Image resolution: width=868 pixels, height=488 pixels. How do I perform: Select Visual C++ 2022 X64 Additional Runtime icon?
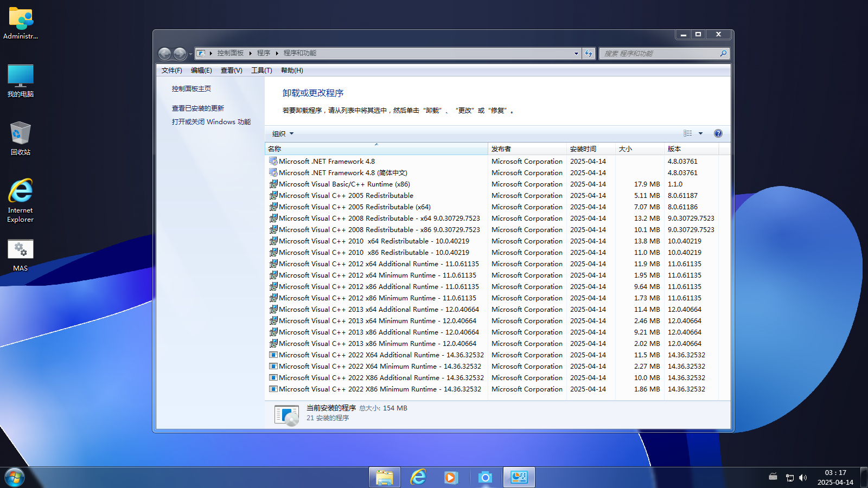273,355
